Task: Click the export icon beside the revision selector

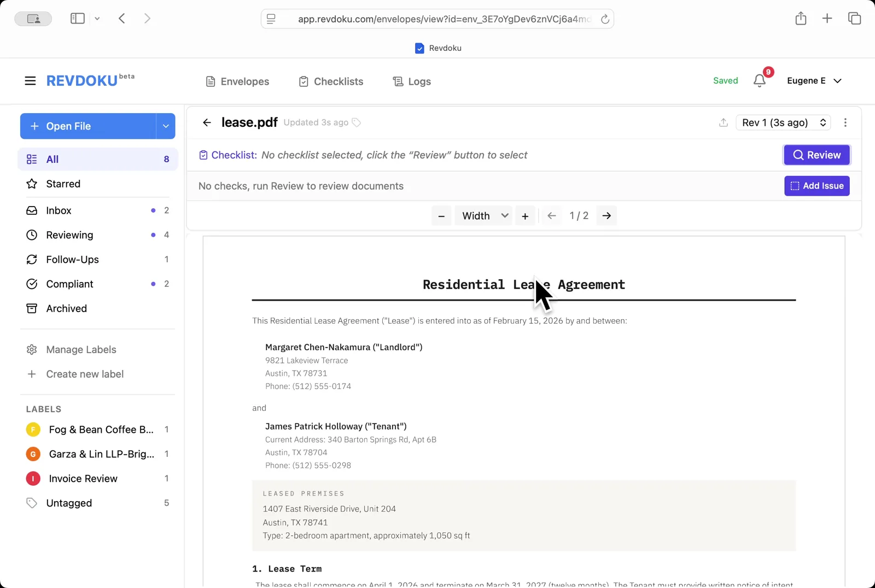Action: (x=723, y=122)
